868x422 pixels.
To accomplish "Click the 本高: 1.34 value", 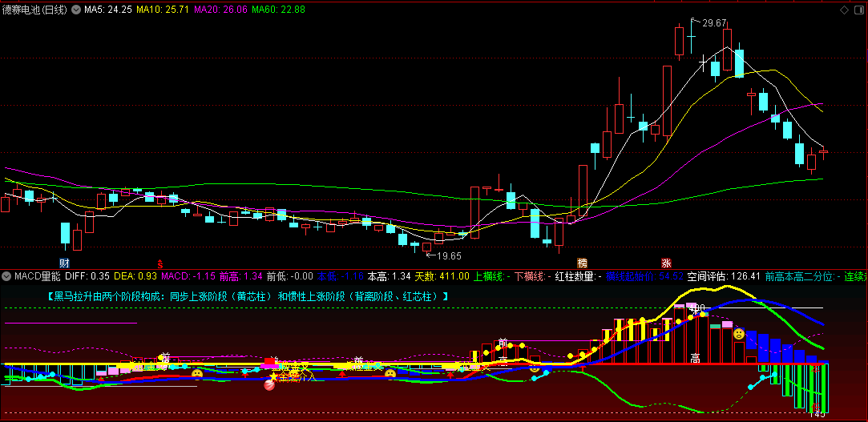I will point(390,276).
